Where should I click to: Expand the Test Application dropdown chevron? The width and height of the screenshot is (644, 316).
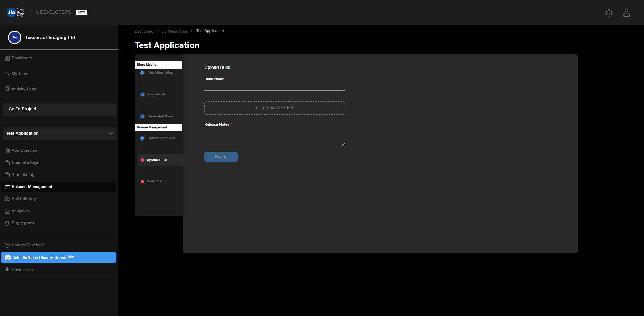[111, 133]
